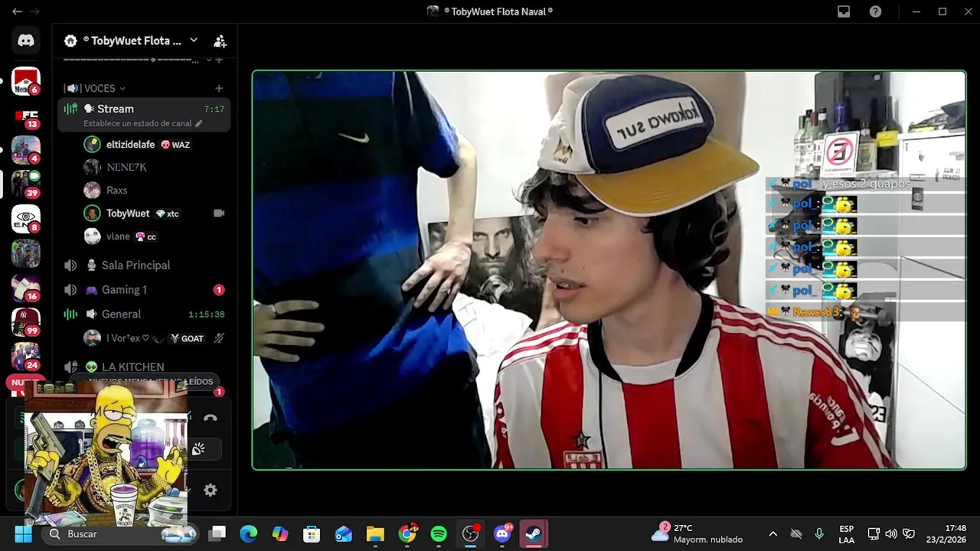Image resolution: width=980 pixels, height=551 pixels.
Task: Open TobyWuet Flota server dropdown menu
Action: click(x=194, y=41)
